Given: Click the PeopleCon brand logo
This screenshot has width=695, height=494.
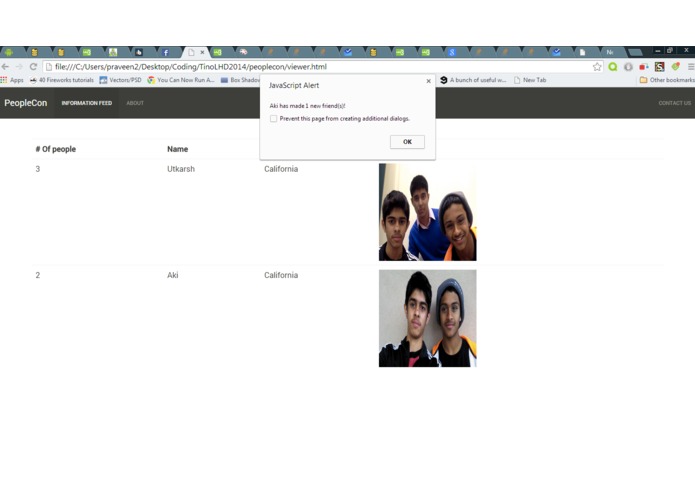Looking at the screenshot, I should (26, 103).
